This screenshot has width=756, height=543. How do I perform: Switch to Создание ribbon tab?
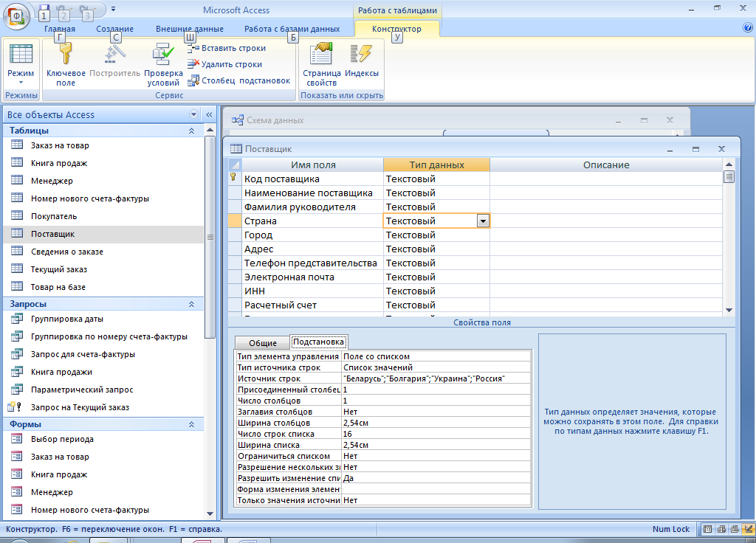114,29
